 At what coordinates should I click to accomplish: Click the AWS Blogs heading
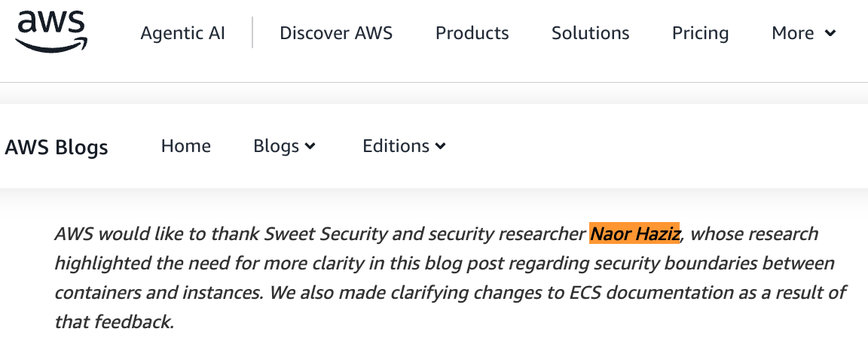57,147
